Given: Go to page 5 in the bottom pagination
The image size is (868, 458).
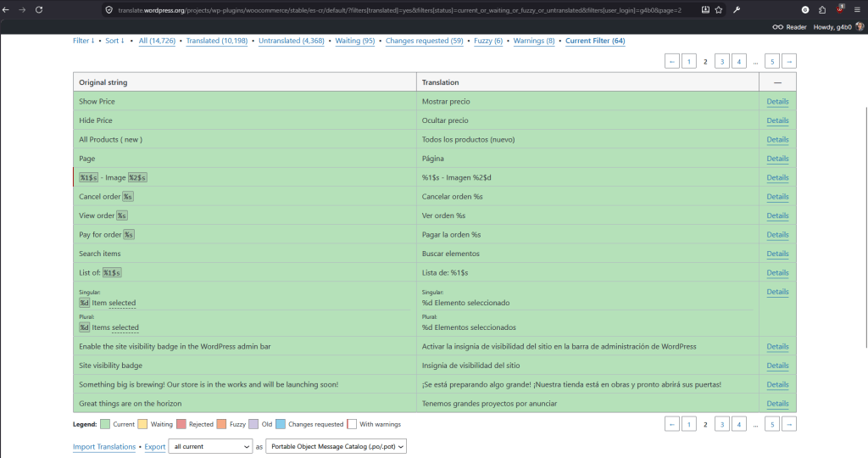Looking at the screenshot, I should click(772, 424).
